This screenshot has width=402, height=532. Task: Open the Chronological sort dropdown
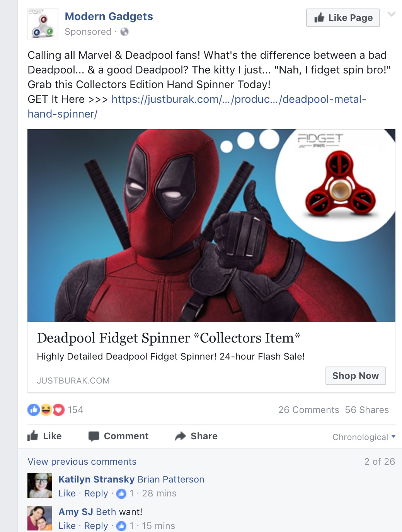click(364, 437)
